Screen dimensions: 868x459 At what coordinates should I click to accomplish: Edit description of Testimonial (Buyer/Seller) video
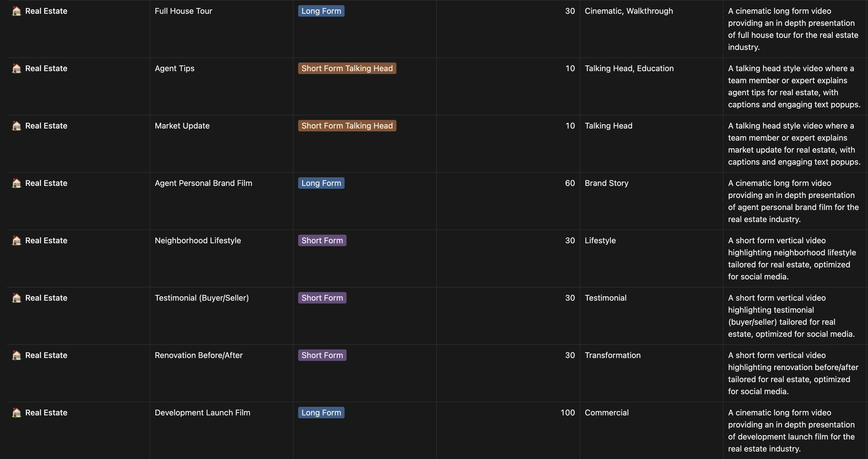(x=791, y=316)
